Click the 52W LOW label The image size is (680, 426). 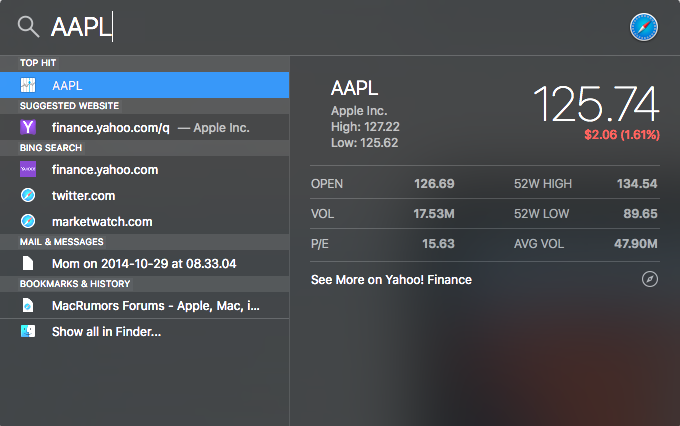pos(542,213)
